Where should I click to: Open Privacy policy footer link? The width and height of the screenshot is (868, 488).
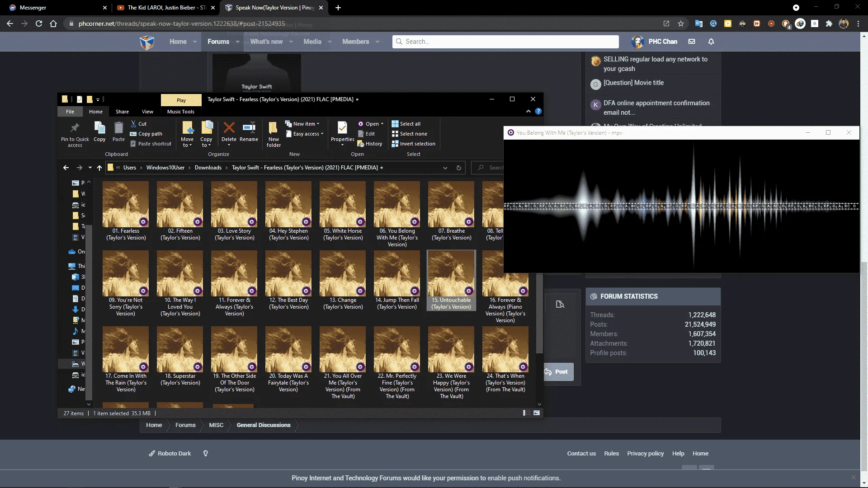(x=645, y=454)
